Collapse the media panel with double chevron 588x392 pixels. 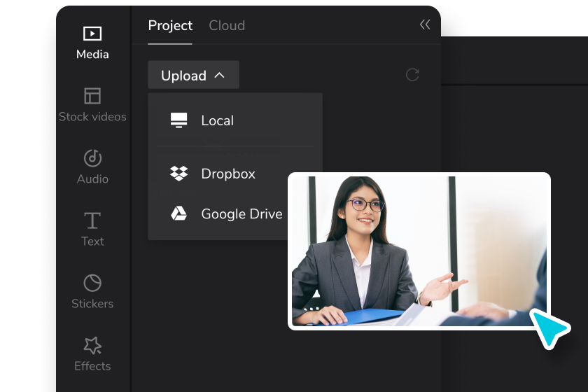pyautogui.click(x=425, y=25)
